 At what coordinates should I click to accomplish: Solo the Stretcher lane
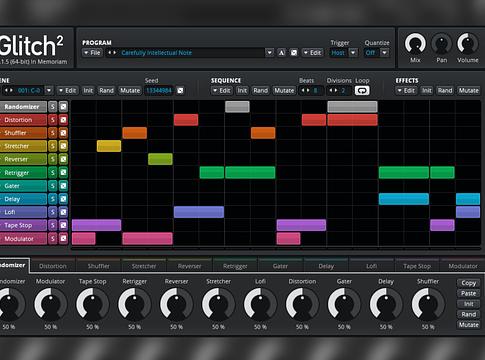53,146
